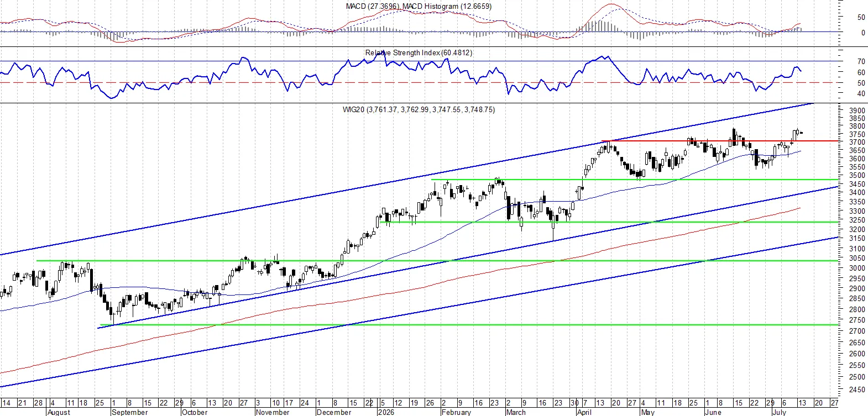868x416 pixels.
Task: Click the May month label
Action: pos(647,412)
